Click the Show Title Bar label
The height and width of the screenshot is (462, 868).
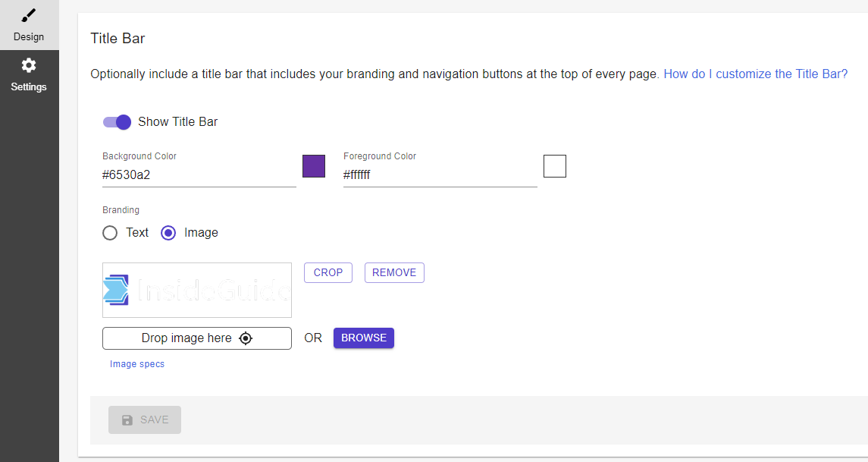[x=177, y=122]
